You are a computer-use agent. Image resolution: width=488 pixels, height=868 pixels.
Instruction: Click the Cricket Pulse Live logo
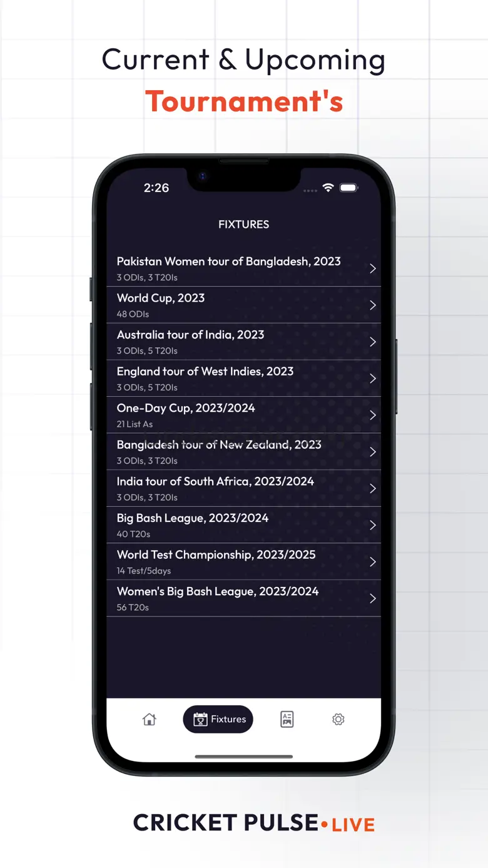click(253, 823)
